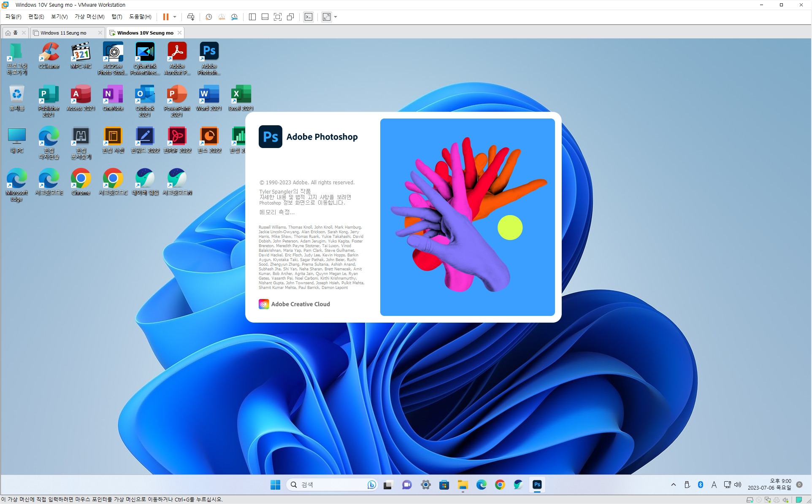
Task: Toggle the VMware sidebar library panel
Action: tap(252, 17)
